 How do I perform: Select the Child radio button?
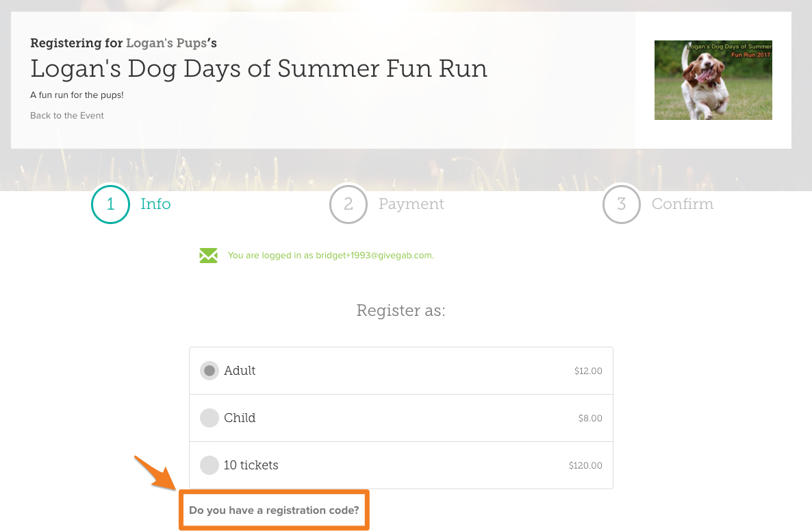point(210,418)
